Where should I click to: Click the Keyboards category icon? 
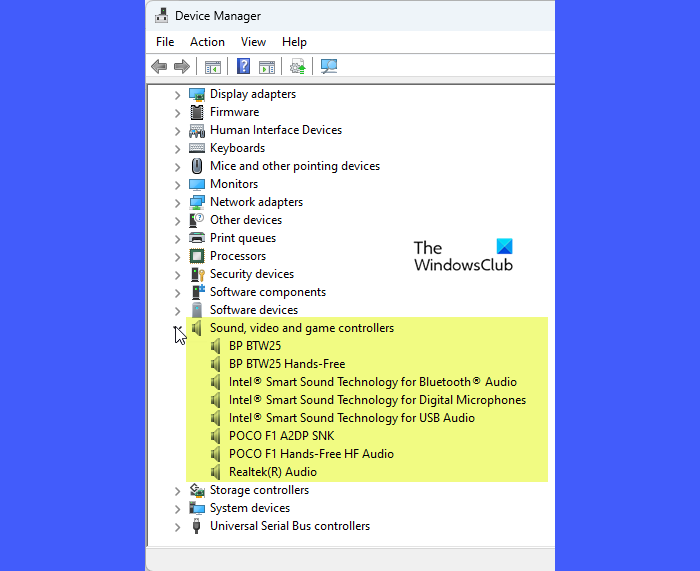[x=196, y=148]
